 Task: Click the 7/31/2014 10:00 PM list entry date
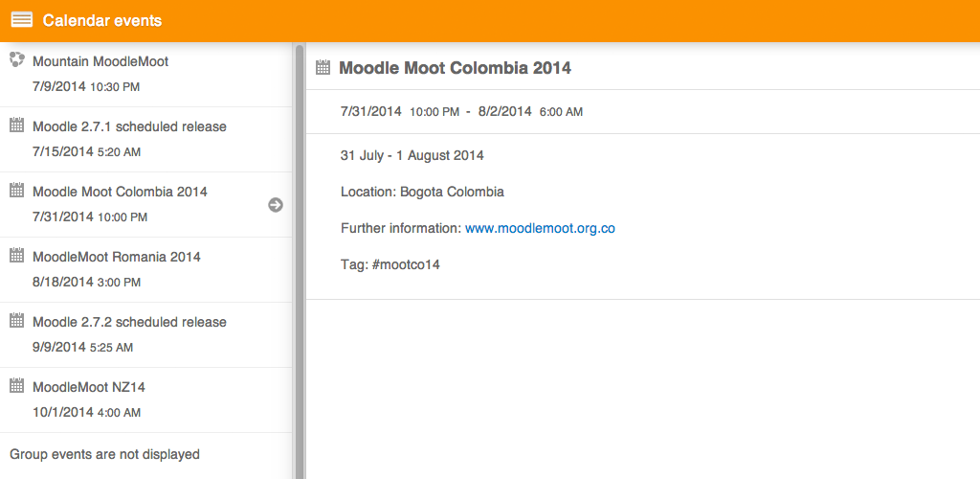click(90, 217)
